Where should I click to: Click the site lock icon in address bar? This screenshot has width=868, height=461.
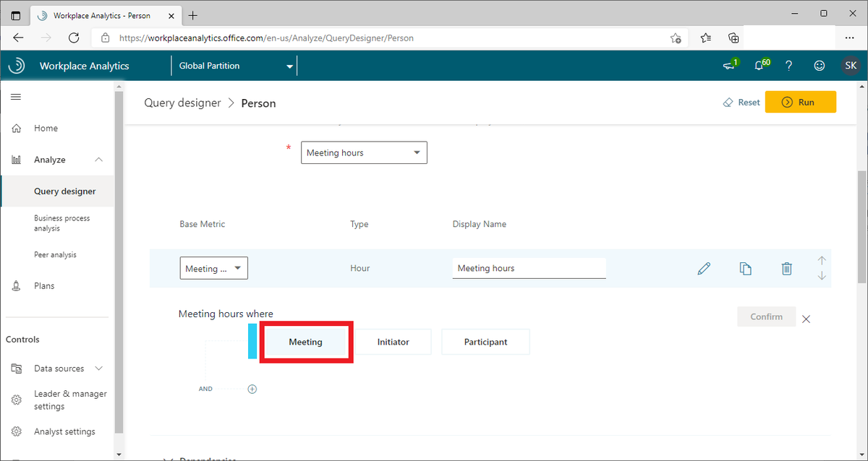click(x=105, y=38)
